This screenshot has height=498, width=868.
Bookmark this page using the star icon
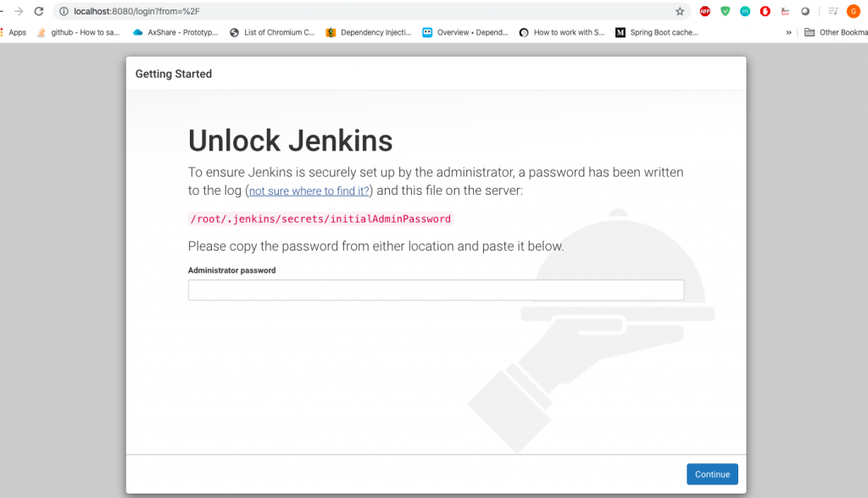pyautogui.click(x=680, y=11)
